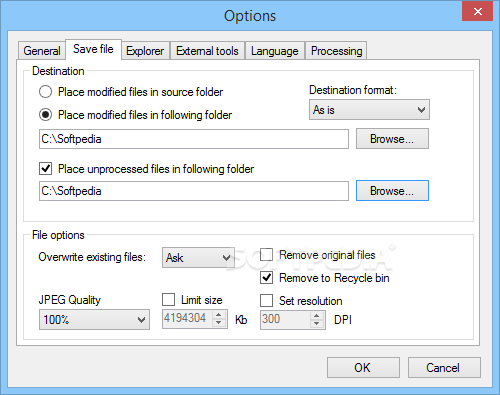Confirm options with OK button
Screen dimensions: 500x395
363,368
